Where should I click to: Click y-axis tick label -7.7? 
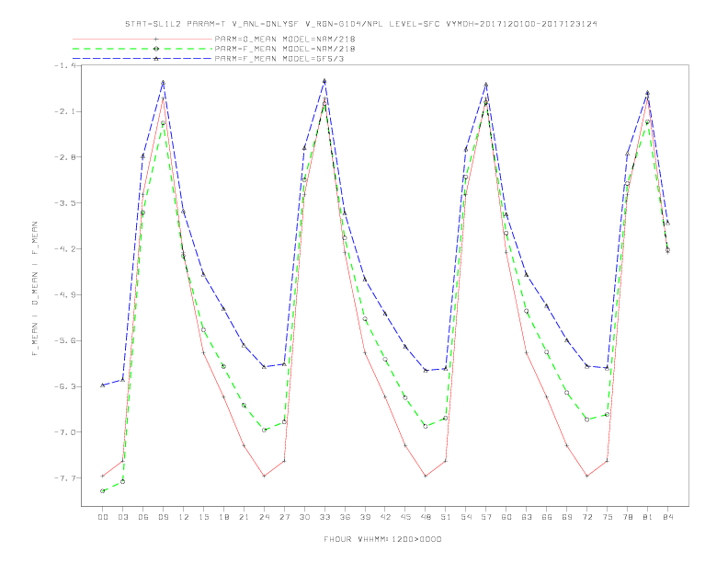(65, 478)
